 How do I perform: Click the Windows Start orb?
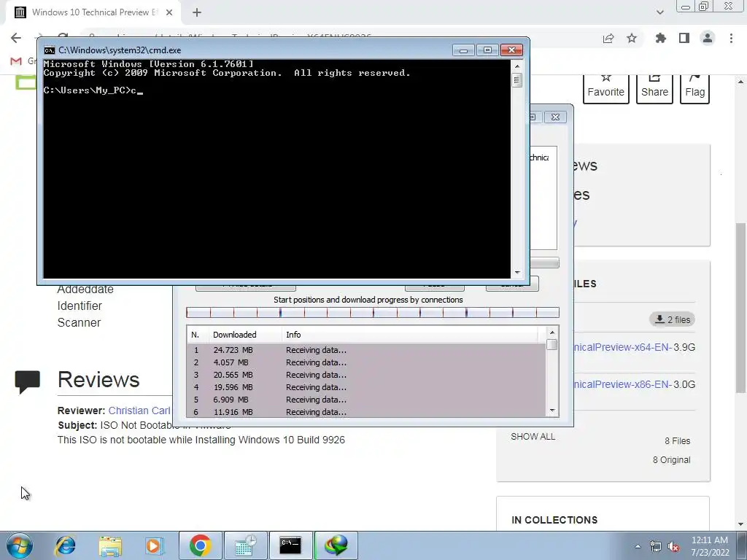click(20, 545)
